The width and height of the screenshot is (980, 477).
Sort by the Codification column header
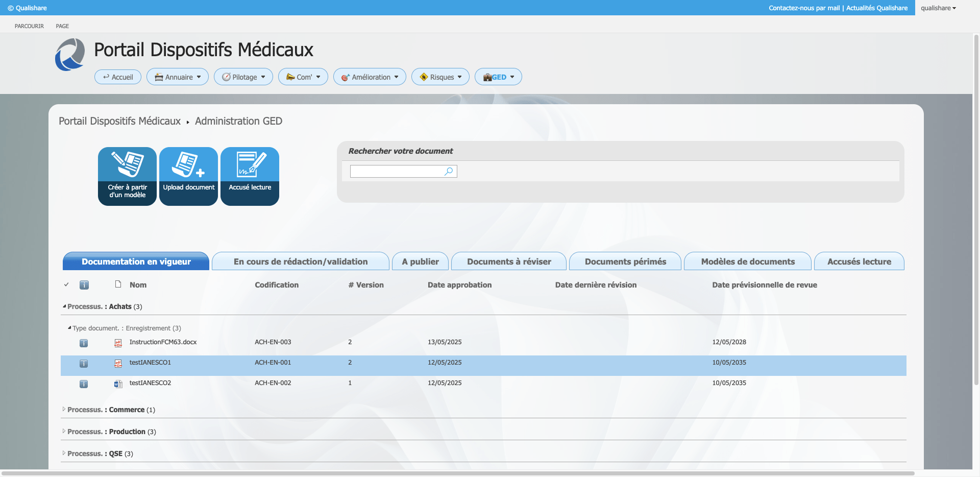(x=277, y=285)
